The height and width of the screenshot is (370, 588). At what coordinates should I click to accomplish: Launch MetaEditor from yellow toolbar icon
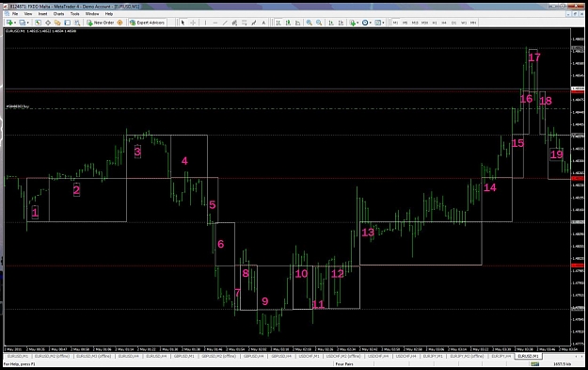[x=120, y=23]
